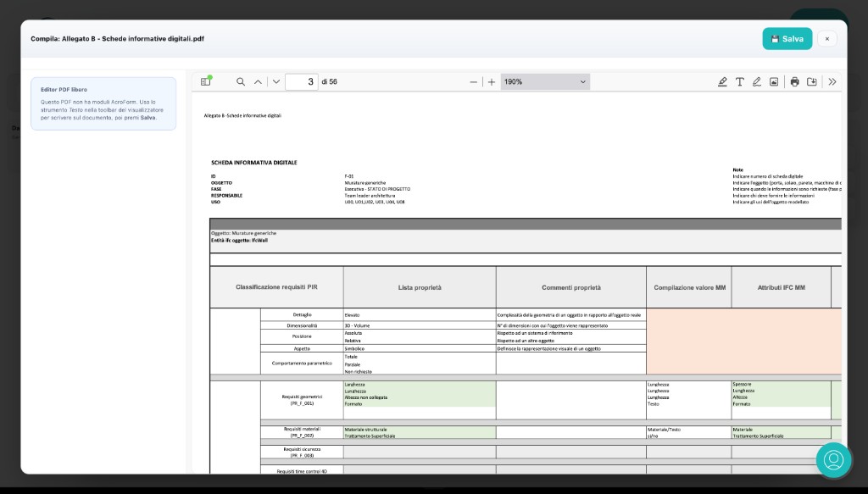This screenshot has height=494, width=868.
Task: Click the page number field showing 3
Action: coord(302,82)
